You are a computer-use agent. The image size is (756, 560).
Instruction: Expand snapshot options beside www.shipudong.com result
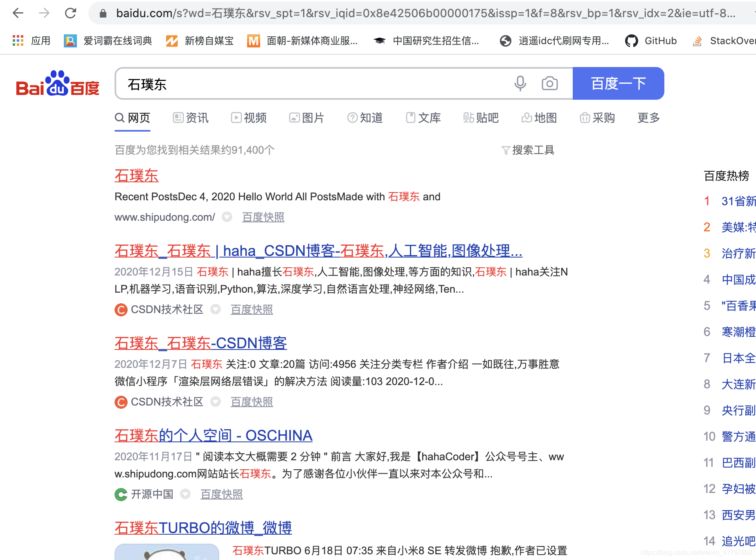click(227, 217)
